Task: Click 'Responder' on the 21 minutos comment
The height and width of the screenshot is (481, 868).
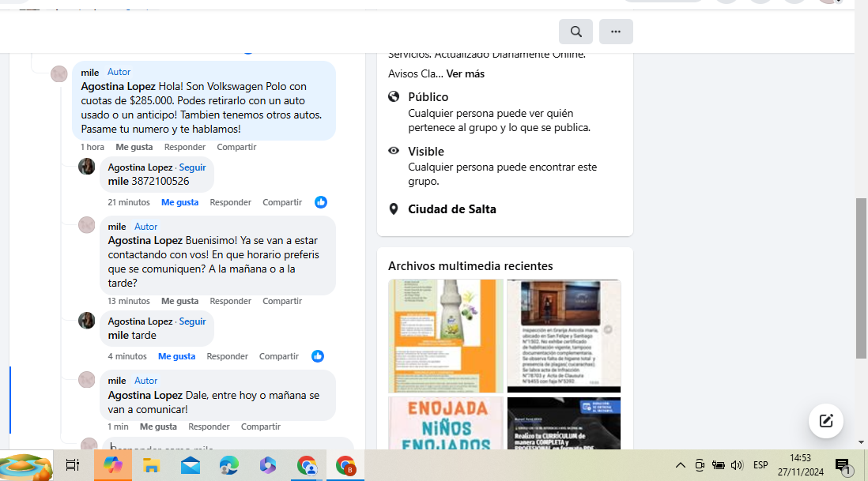Action: click(x=230, y=202)
